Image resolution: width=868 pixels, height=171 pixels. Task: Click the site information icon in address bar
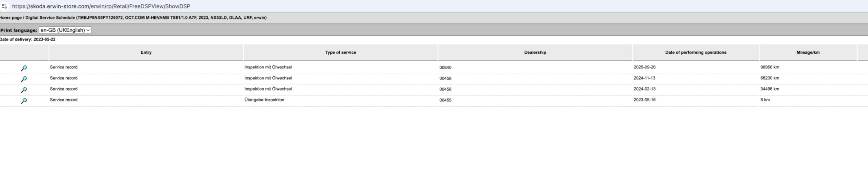4,6
